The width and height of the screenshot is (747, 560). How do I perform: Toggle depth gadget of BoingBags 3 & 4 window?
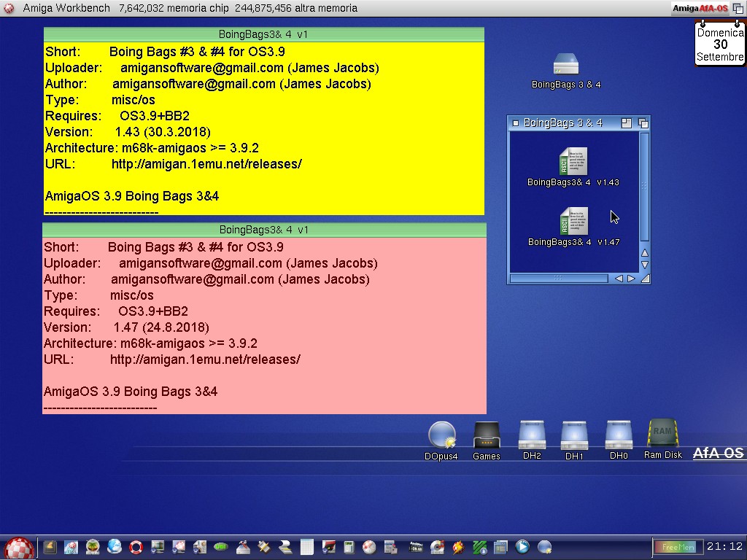point(643,123)
